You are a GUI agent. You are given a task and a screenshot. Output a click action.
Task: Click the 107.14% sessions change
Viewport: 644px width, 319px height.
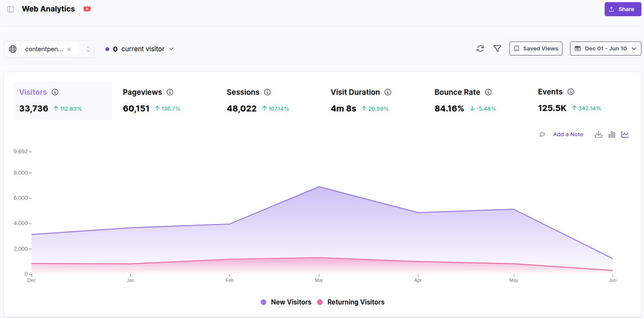[276, 109]
